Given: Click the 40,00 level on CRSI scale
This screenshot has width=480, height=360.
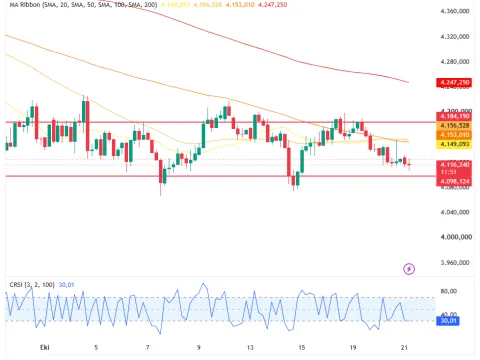Looking at the screenshot, I should (448, 314).
